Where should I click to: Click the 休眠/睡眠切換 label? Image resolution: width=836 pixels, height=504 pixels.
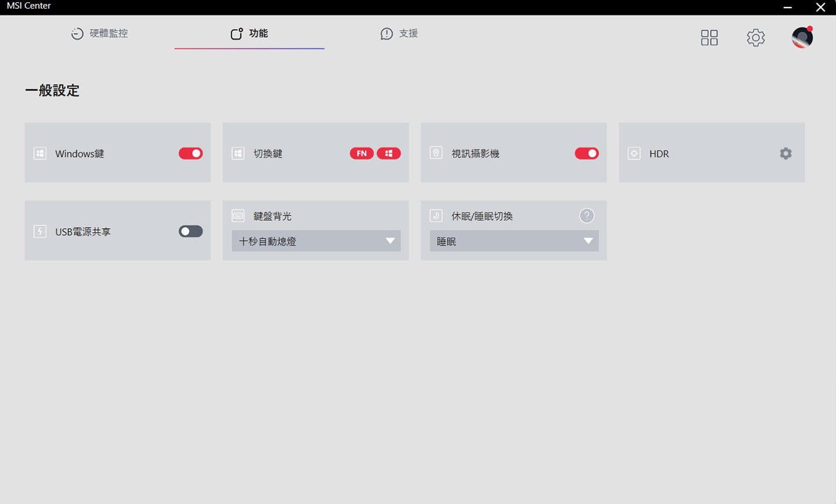tap(482, 216)
